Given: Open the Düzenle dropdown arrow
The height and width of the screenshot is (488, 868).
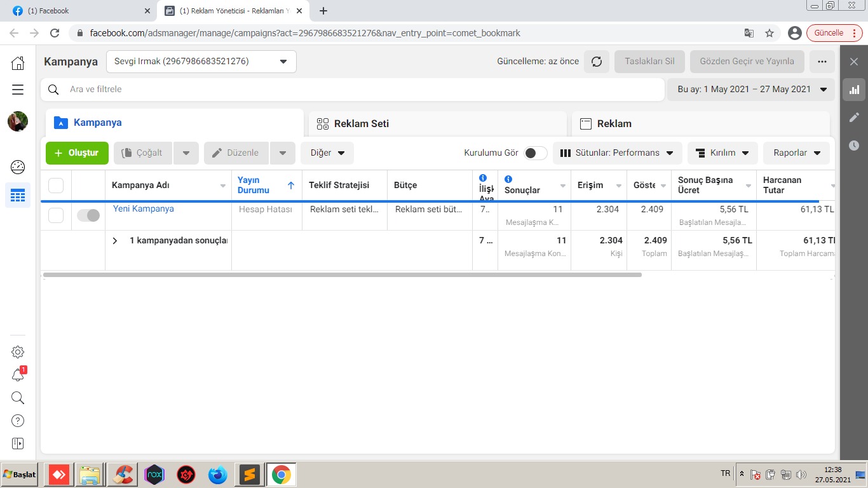Looking at the screenshot, I should pos(283,153).
